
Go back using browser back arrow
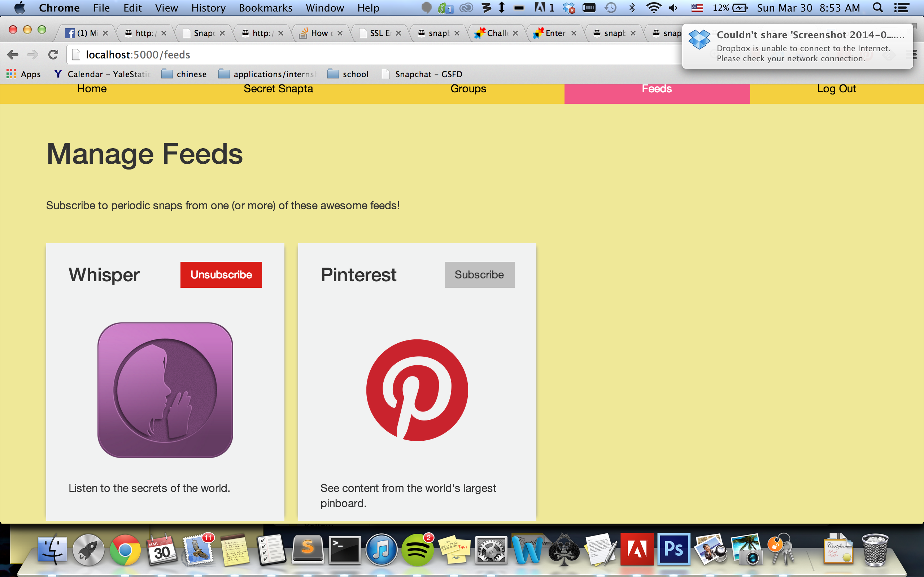pyautogui.click(x=13, y=54)
